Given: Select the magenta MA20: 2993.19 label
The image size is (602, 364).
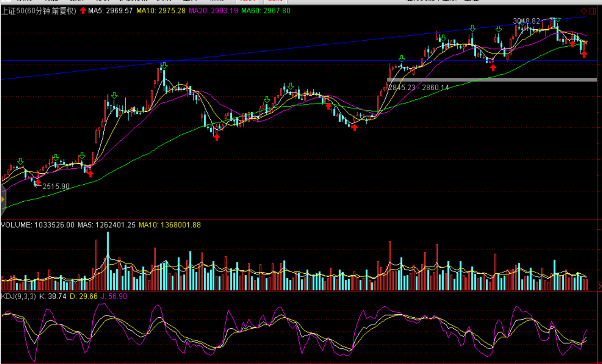Looking at the screenshot, I should pyautogui.click(x=213, y=11).
